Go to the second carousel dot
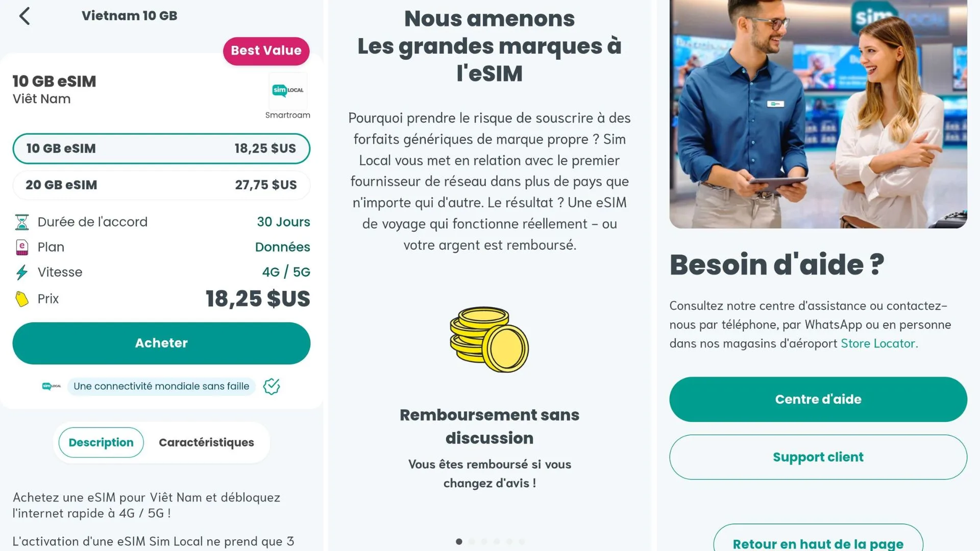Screen dimensions: 980x551 472,542
